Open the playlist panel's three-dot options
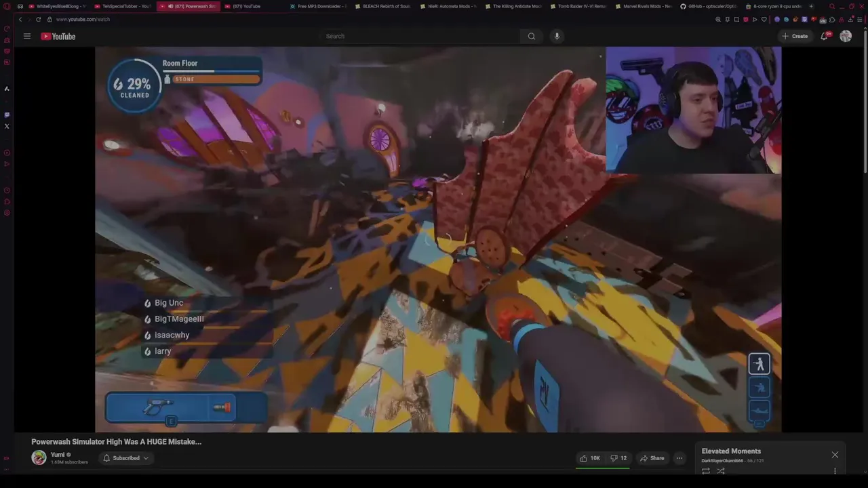 click(x=835, y=471)
